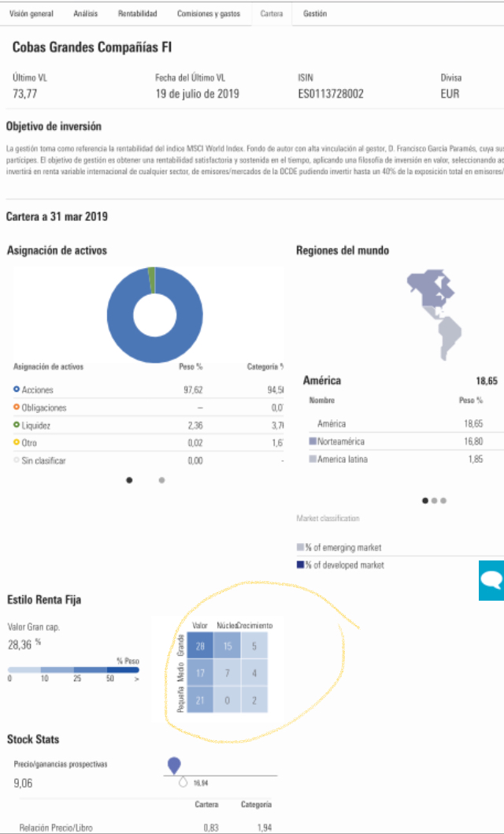Go to the Gestión tab
Image resolution: width=504 pixels, height=834 pixels.
[315, 14]
